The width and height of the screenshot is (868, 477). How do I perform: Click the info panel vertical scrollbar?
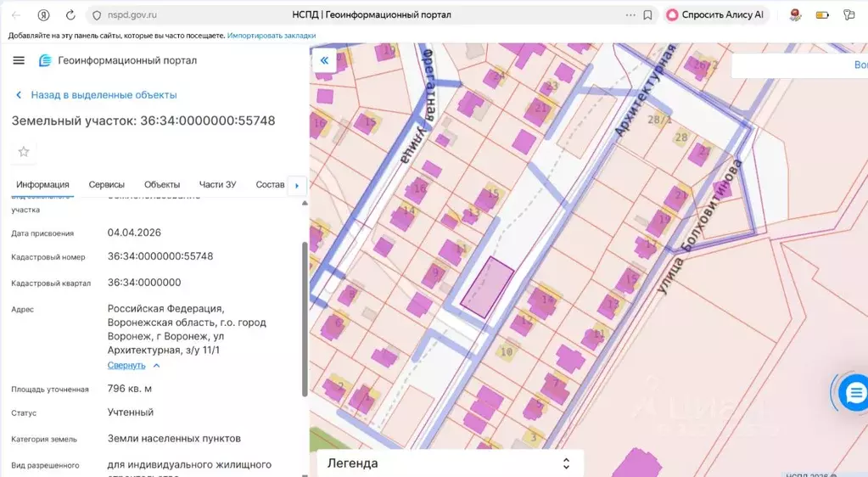point(305,319)
